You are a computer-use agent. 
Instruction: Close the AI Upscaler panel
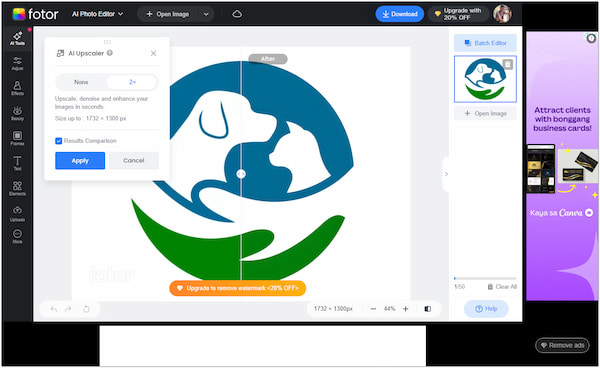click(153, 53)
